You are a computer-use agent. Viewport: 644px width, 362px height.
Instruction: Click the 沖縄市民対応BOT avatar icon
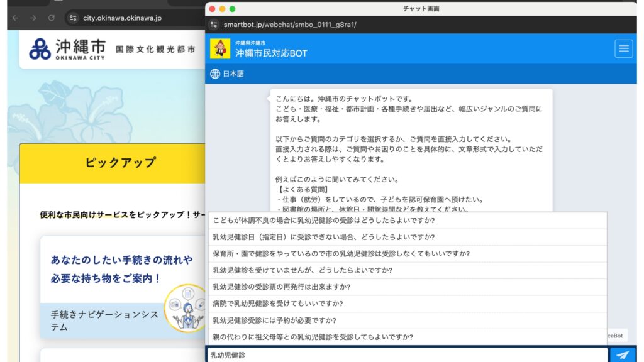pyautogui.click(x=219, y=48)
